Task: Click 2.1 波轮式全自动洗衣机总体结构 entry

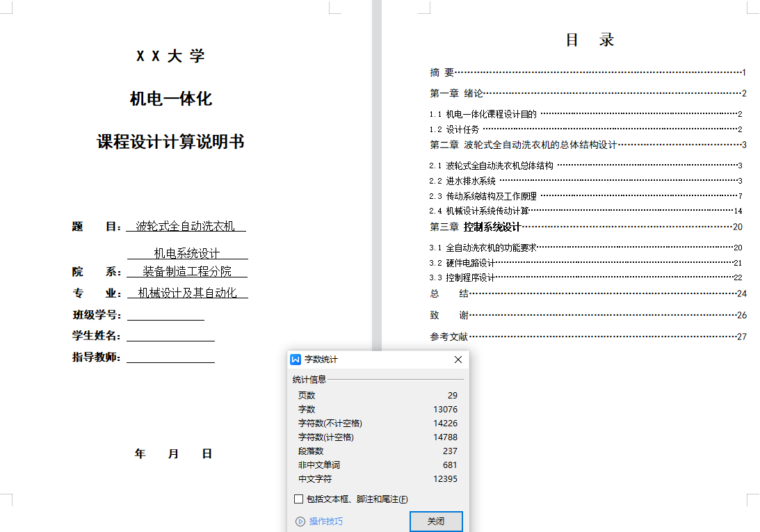Action: click(x=585, y=166)
